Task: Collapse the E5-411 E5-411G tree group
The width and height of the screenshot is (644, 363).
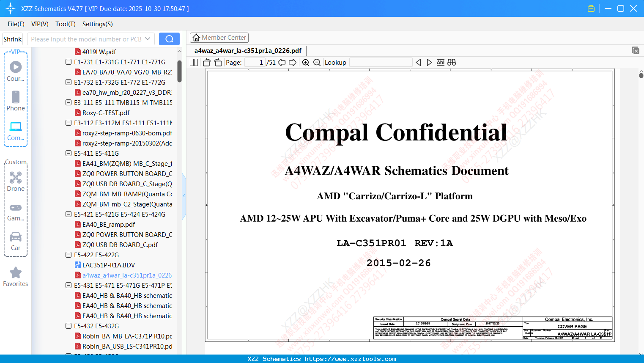Action: click(x=69, y=153)
